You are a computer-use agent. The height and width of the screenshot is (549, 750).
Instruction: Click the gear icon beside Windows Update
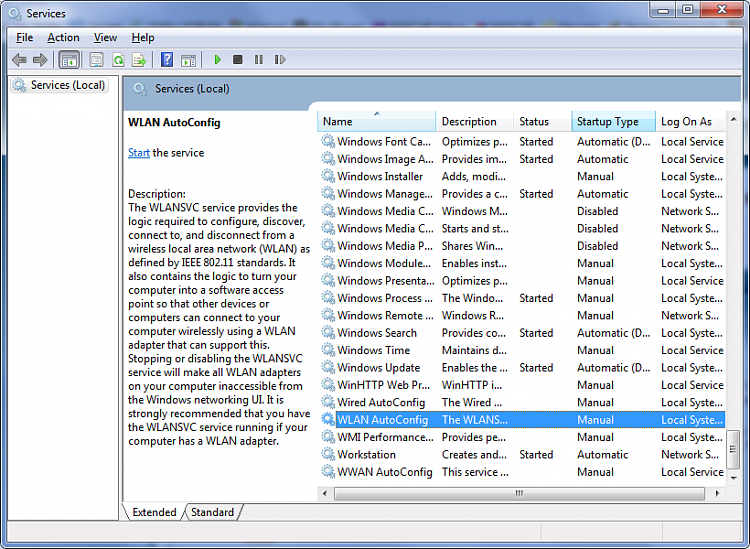(328, 367)
